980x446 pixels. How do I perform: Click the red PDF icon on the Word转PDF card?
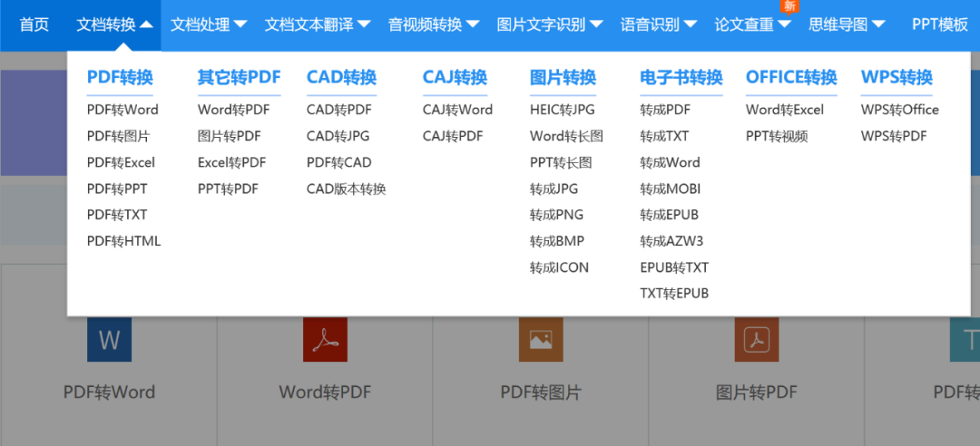point(325,339)
